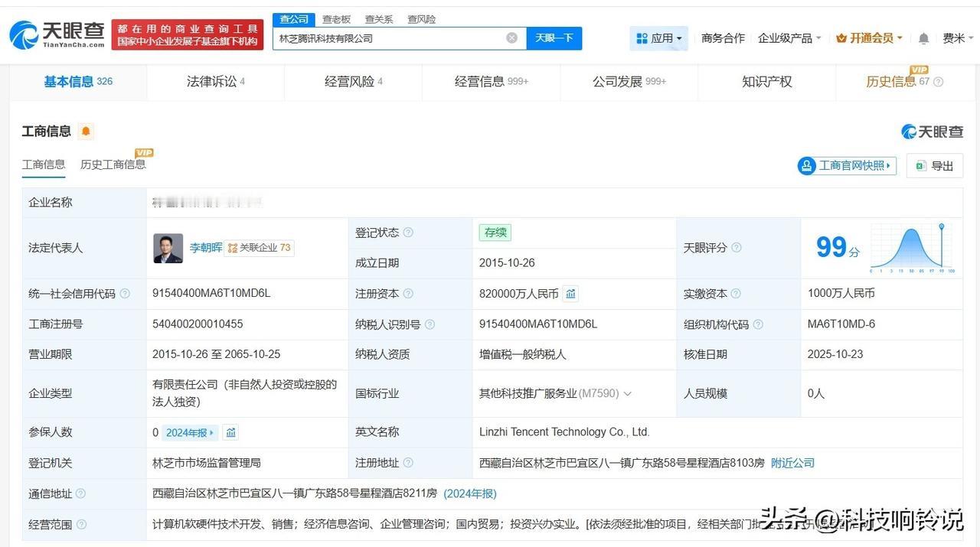
Task: Click the notification bell in the header
Action: [x=923, y=38]
